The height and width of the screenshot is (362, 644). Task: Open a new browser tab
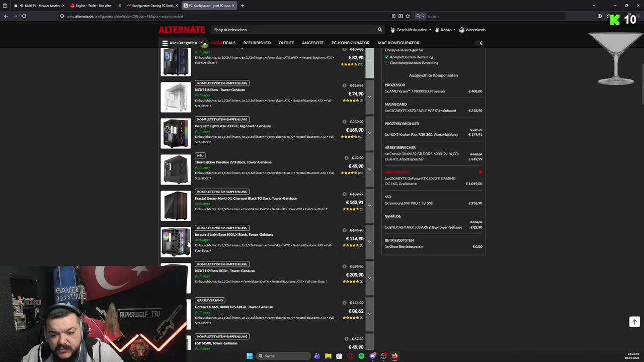pyautogui.click(x=243, y=6)
